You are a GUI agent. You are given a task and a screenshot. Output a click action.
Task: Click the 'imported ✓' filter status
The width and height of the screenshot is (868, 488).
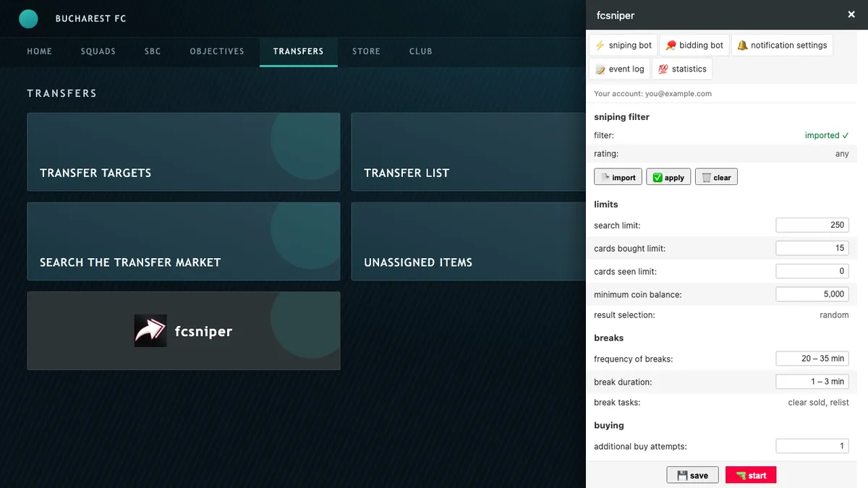click(x=827, y=135)
